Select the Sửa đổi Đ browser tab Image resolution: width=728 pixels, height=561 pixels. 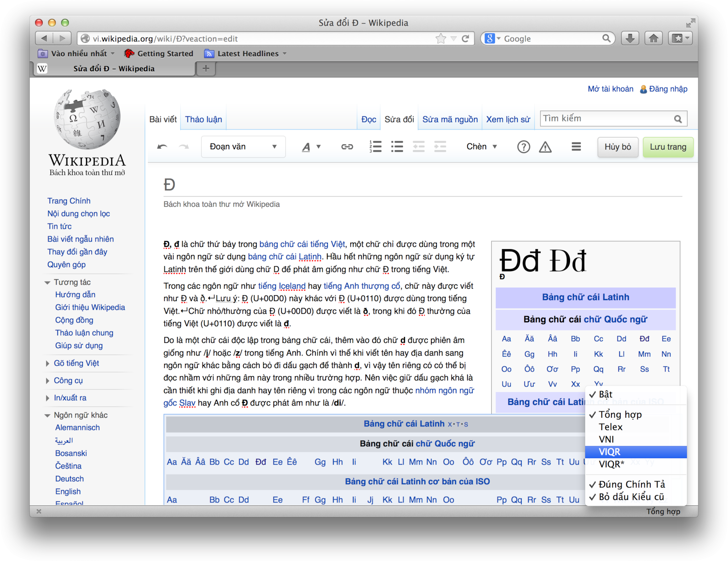pos(114,69)
